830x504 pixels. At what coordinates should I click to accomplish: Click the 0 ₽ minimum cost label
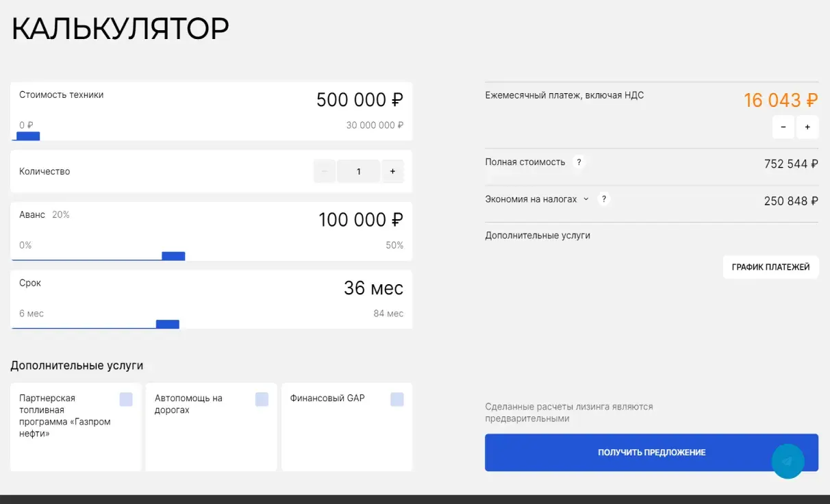click(26, 125)
